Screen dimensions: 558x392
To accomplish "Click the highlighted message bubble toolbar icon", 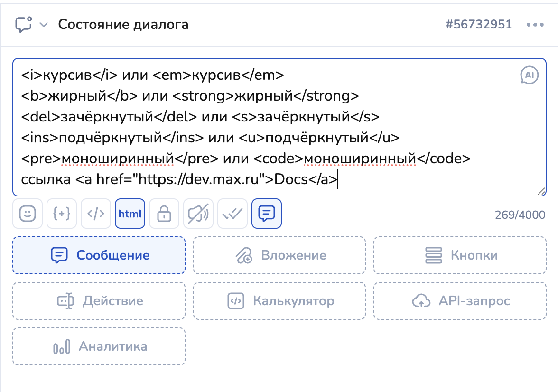I will 267,214.
